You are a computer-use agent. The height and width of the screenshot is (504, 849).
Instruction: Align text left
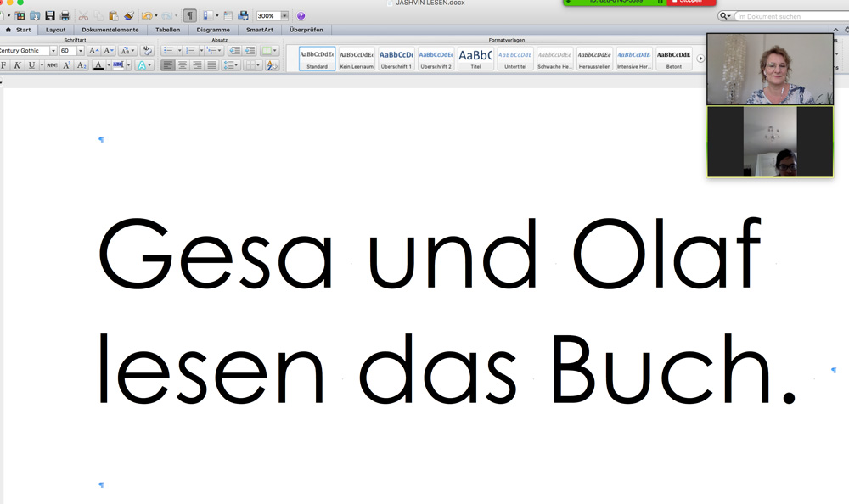(168, 65)
